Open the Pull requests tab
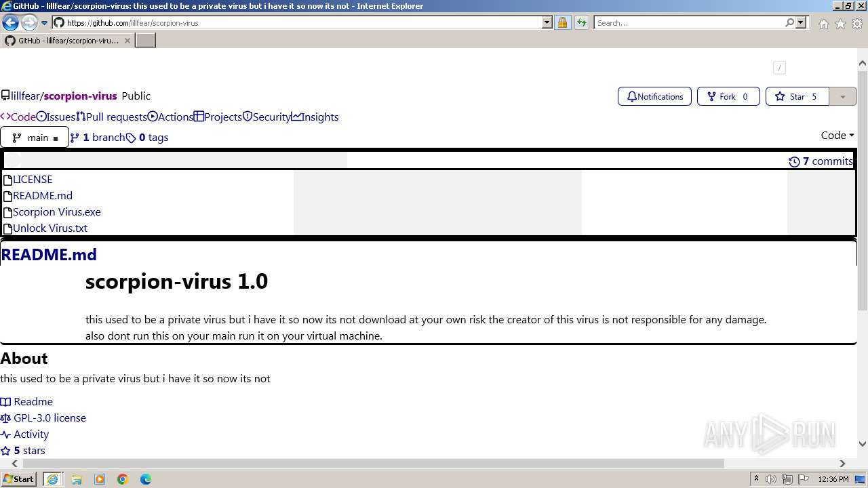868x488 pixels. (112, 117)
